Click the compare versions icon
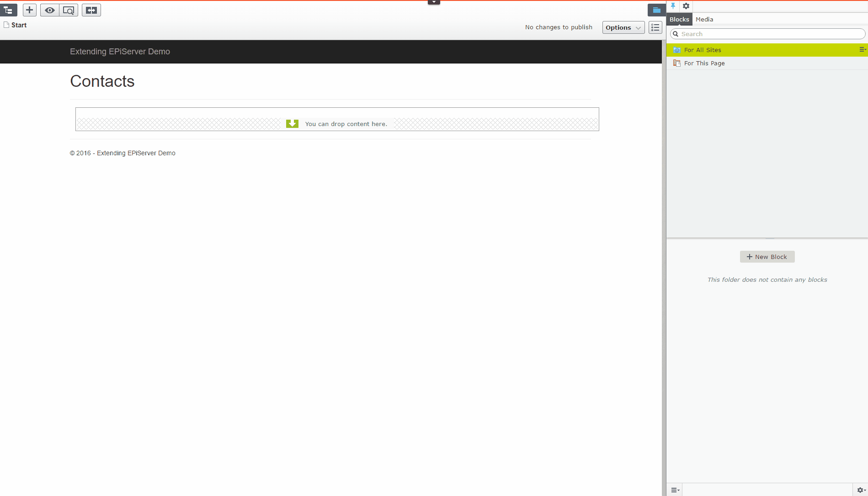The height and width of the screenshot is (496, 868). 91,10
